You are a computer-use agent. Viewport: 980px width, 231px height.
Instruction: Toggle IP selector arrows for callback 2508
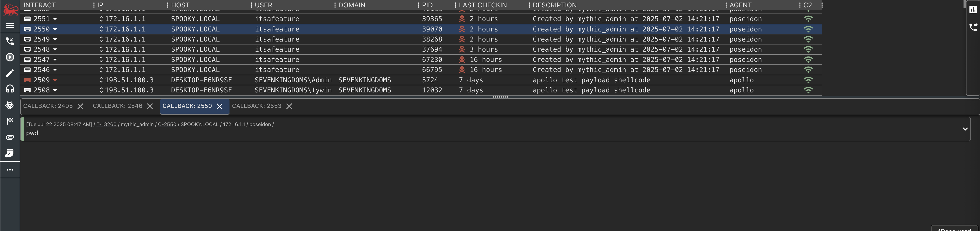101,90
